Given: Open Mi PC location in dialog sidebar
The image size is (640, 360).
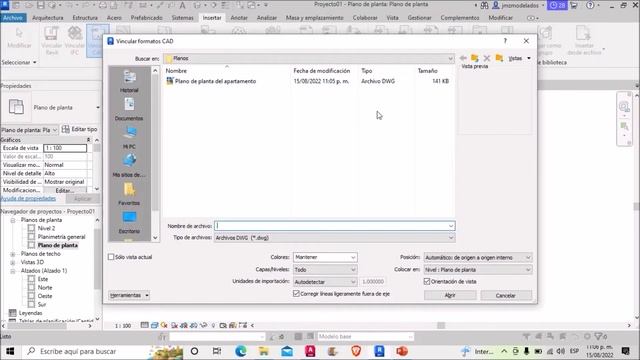Looking at the screenshot, I should 129,137.
